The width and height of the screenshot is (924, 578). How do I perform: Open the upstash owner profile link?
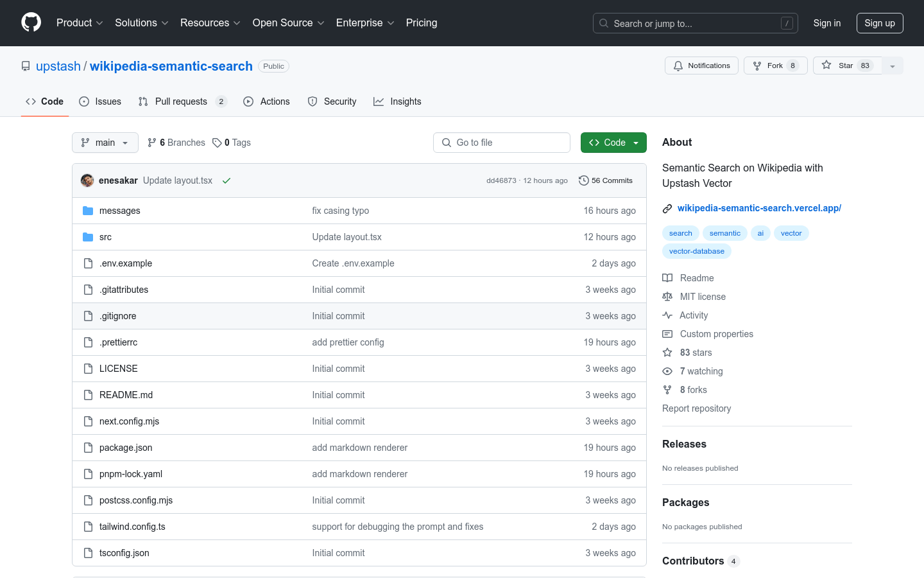58,66
